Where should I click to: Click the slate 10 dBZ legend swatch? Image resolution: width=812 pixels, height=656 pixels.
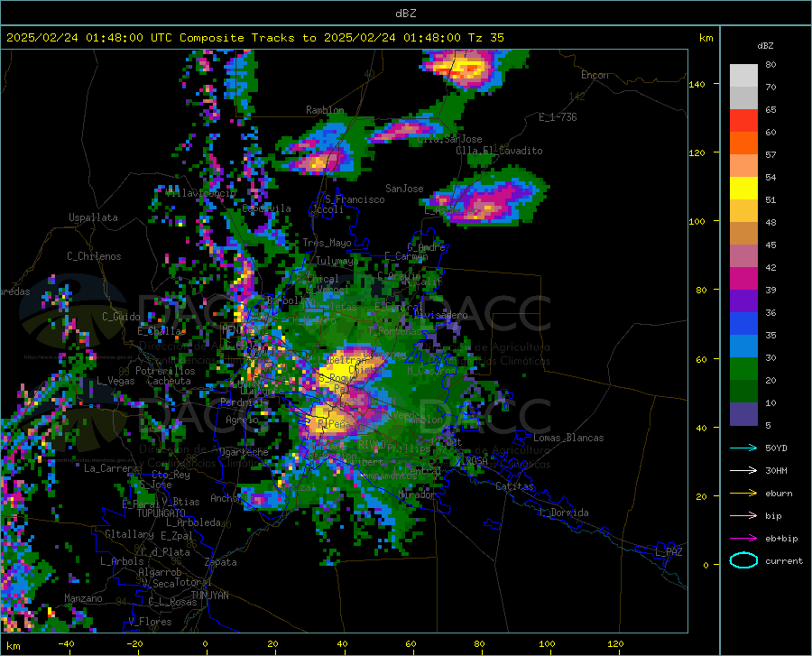click(x=743, y=413)
